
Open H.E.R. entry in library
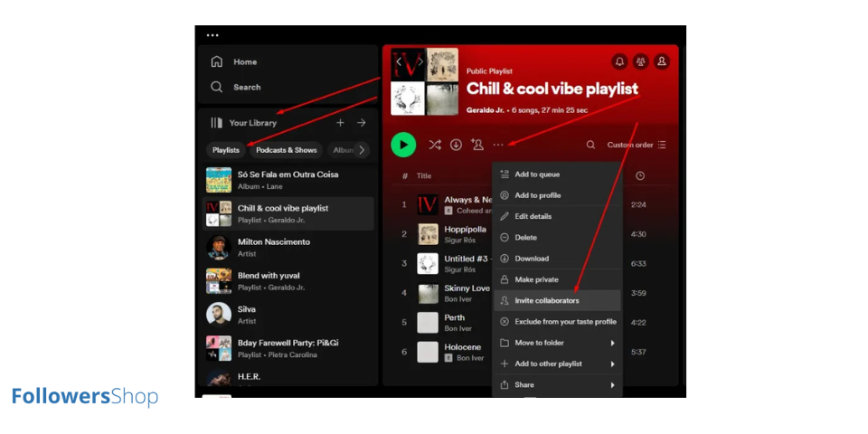pos(288,378)
